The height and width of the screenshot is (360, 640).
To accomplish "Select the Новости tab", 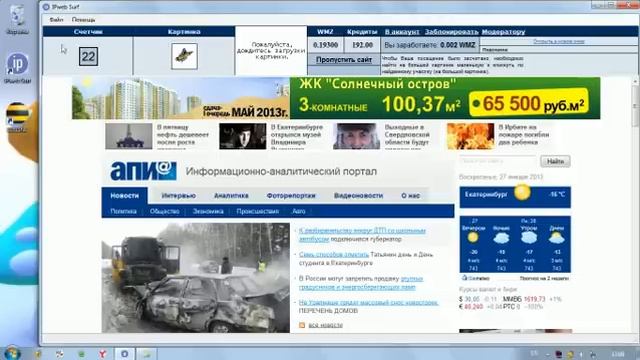I will tap(124, 196).
